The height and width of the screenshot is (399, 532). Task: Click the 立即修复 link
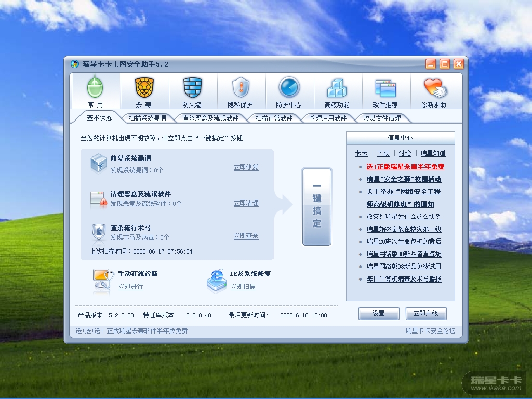click(x=246, y=167)
